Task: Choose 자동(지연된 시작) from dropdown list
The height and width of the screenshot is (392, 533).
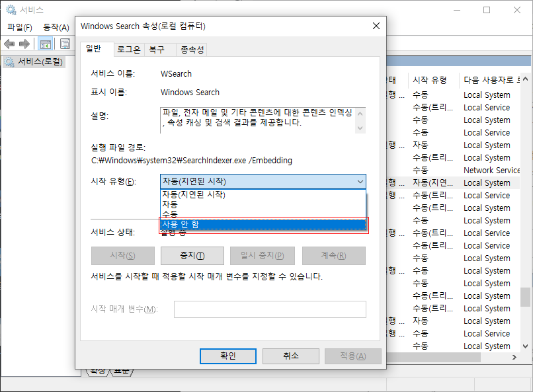Action: (x=263, y=194)
